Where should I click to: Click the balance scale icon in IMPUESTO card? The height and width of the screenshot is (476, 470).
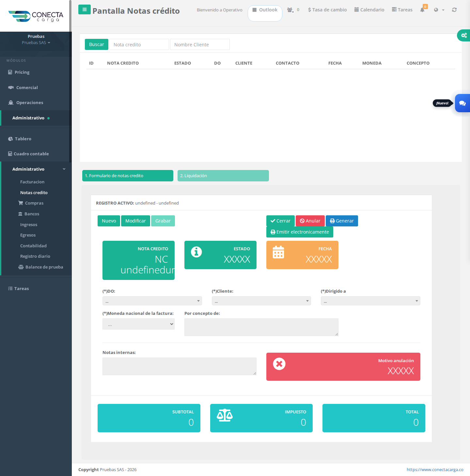coord(225,415)
